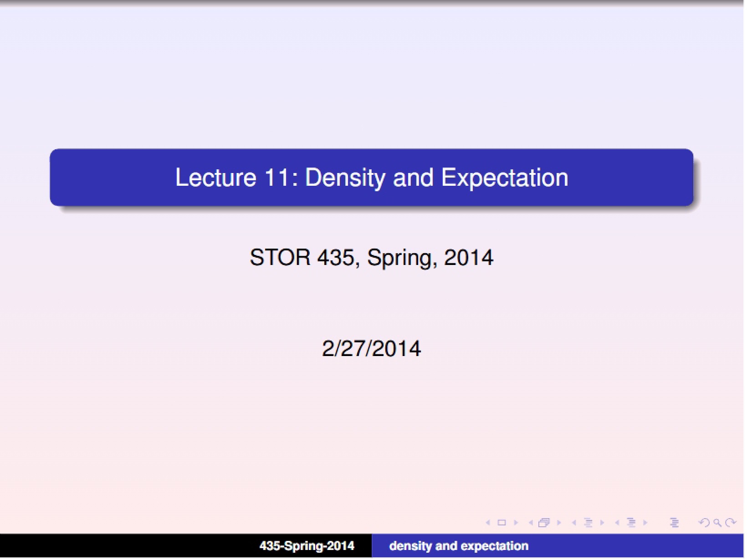Click the title 'Lecture 11: Density and Expectation'
This screenshot has width=747, height=560.
click(x=372, y=178)
